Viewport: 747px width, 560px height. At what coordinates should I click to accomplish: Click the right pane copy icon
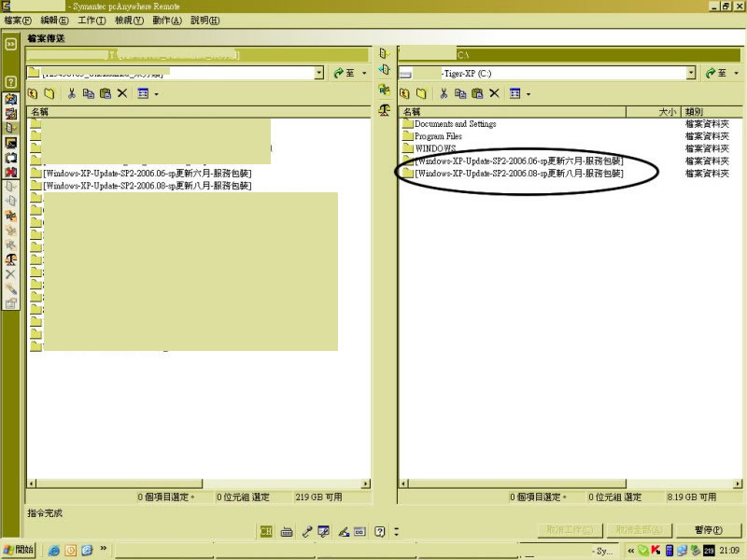coord(460,93)
